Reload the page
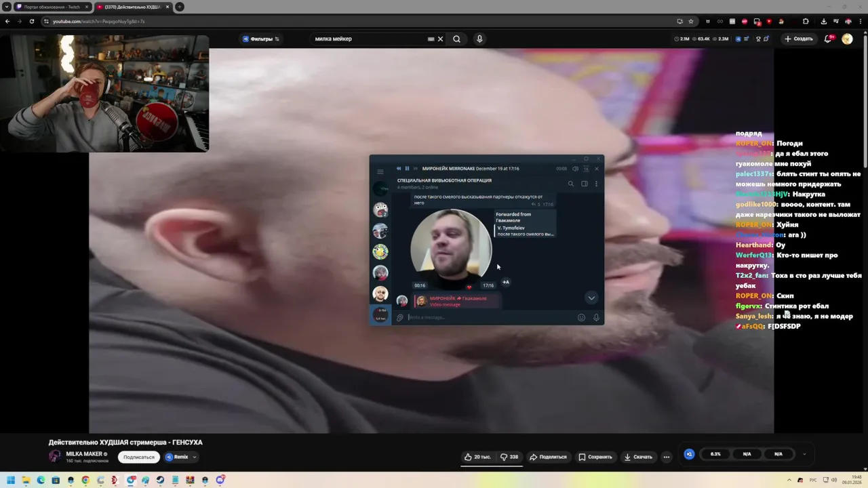The width and height of the screenshot is (868, 488). pyautogui.click(x=31, y=21)
